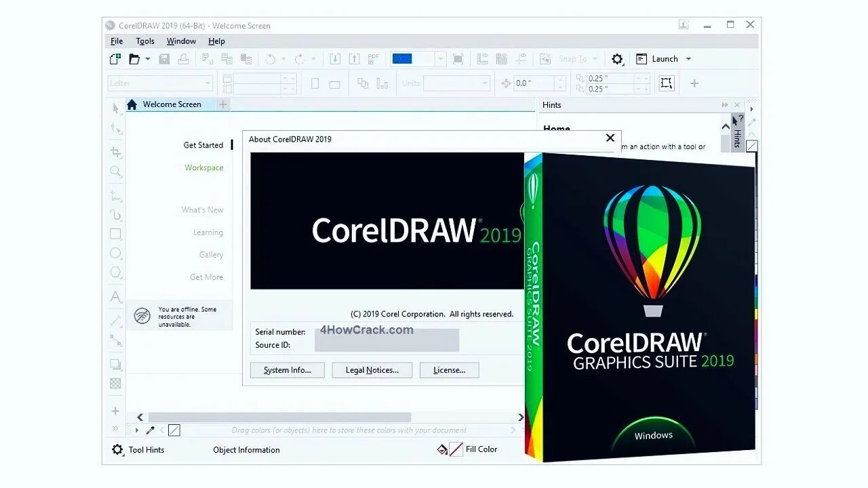The image size is (868, 488).
Task: Open the Tools menu
Action: pyautogui.click(x=144, y=41)
